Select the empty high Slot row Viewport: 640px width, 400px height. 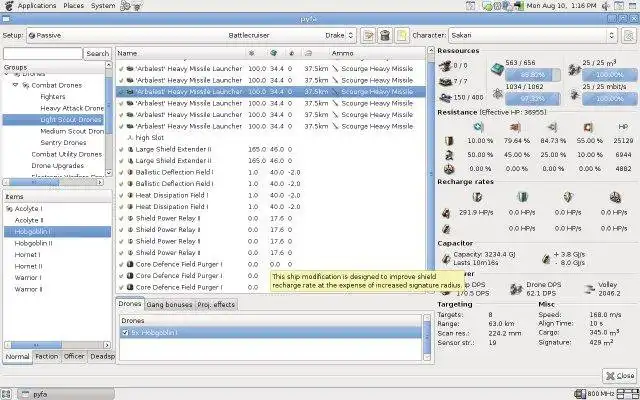271,138
